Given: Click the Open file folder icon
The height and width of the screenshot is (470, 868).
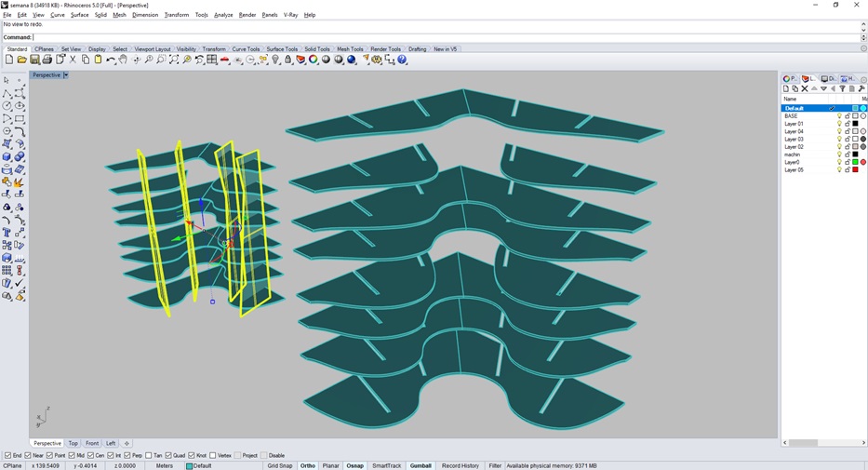Looking at the screenshot, I should coord(21,60).
